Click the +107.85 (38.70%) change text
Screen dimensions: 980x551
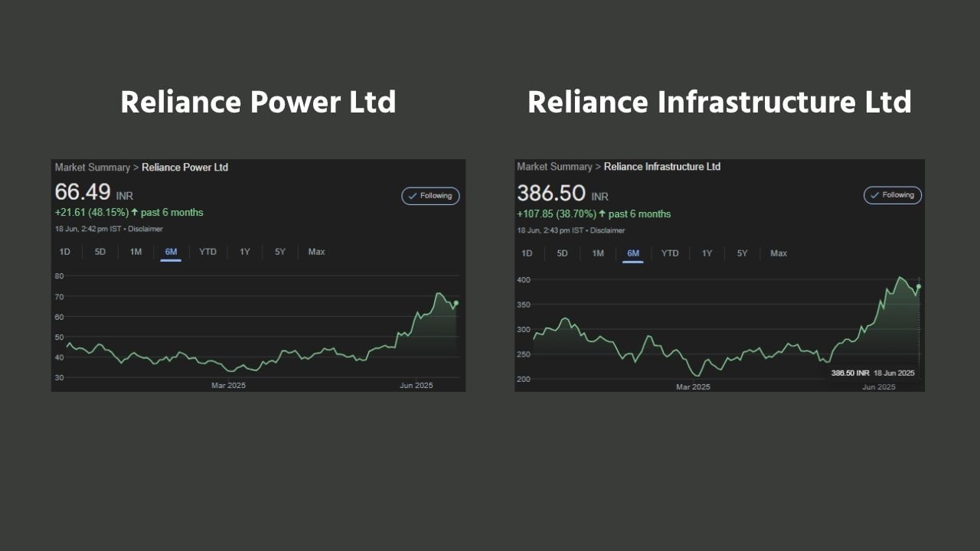(x=557, y=214)
